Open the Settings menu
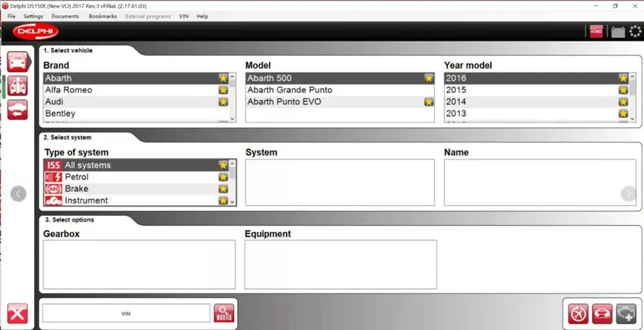 (x=33, y=17)
